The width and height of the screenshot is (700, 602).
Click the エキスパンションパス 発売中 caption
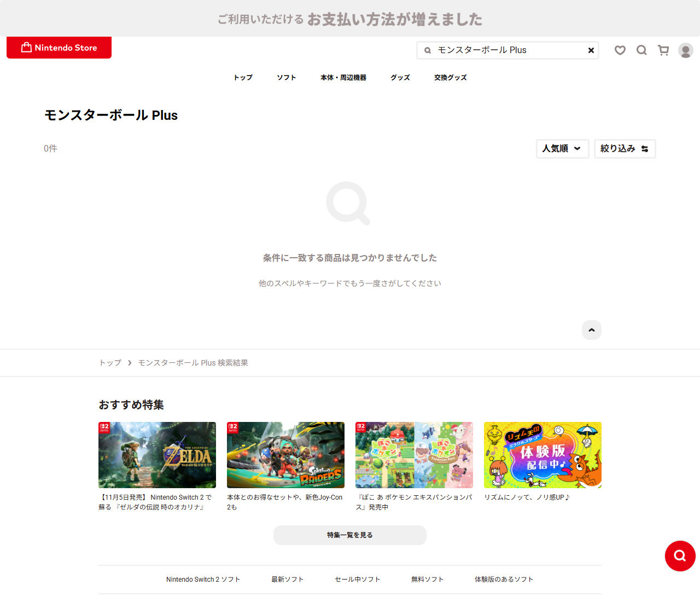(x=414, y=502)
